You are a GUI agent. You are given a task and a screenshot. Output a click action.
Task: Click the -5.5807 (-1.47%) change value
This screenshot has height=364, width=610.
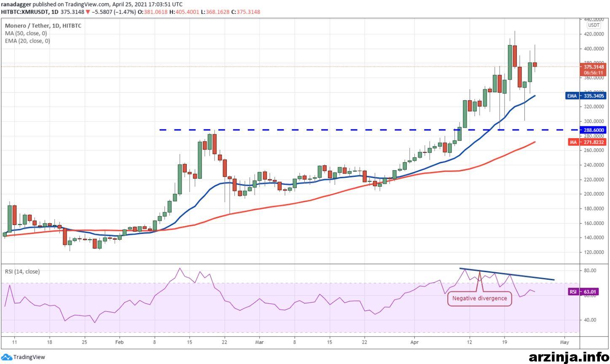(x=114, y=12)
